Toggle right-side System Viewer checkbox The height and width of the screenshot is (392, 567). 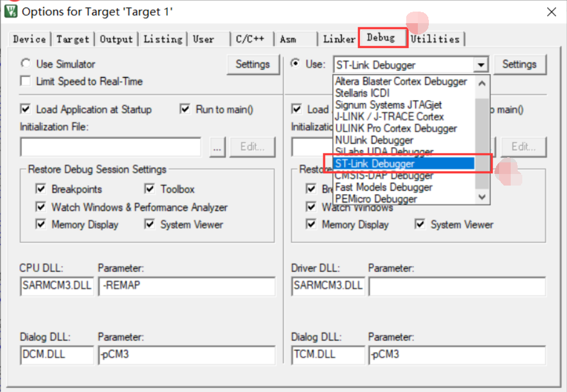click(x=420, y=224)
